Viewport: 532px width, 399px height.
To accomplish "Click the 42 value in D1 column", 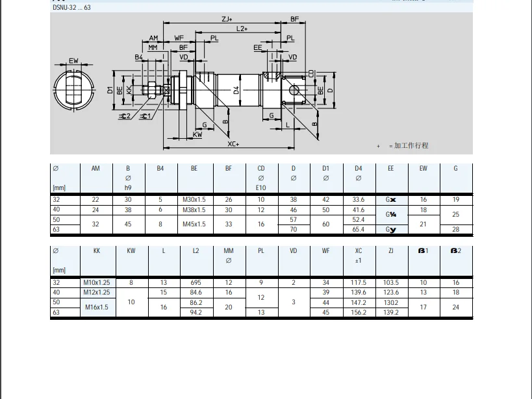I will pyautogui.click(x=325, y=200).
